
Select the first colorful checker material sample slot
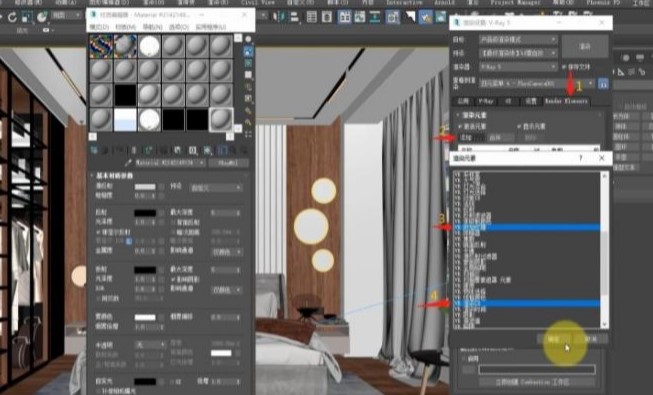tap(101, 46)
